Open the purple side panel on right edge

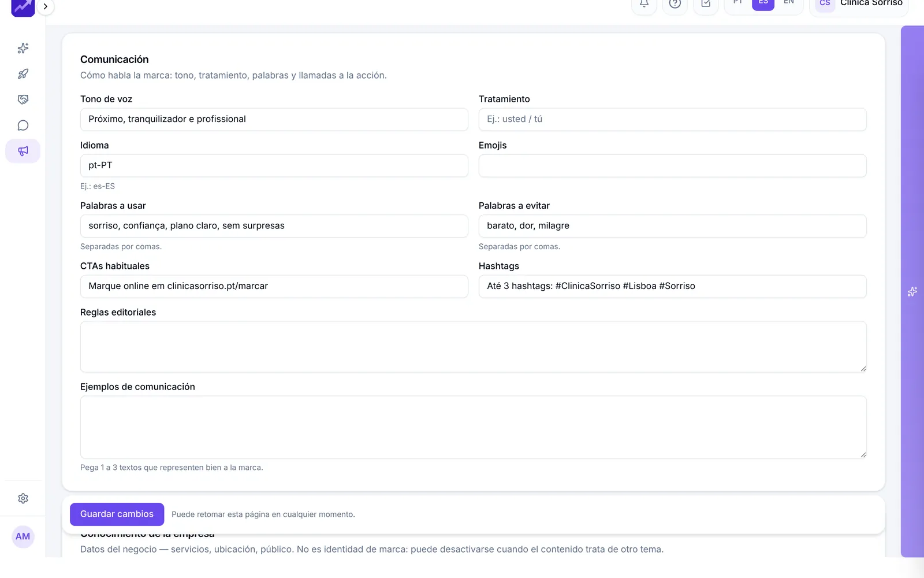click(x=912, y=291)
